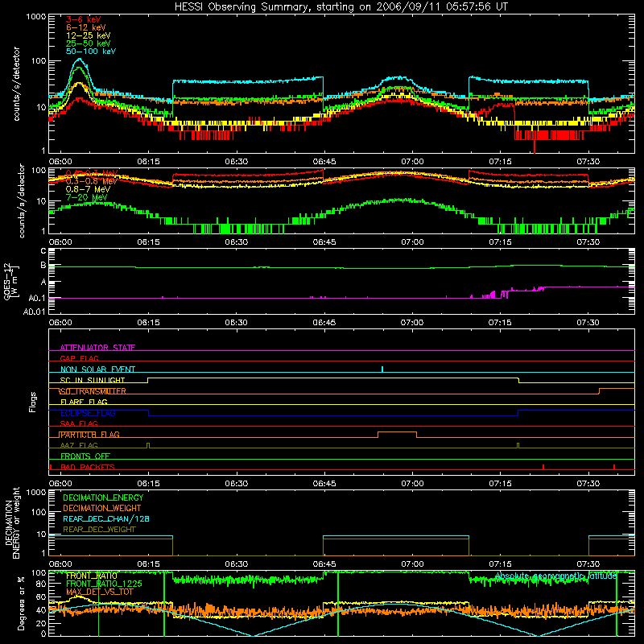Select the ATTENUATOR_STATE flag label
This screenshot has height=644, width=644.
[x=97, y=348]
